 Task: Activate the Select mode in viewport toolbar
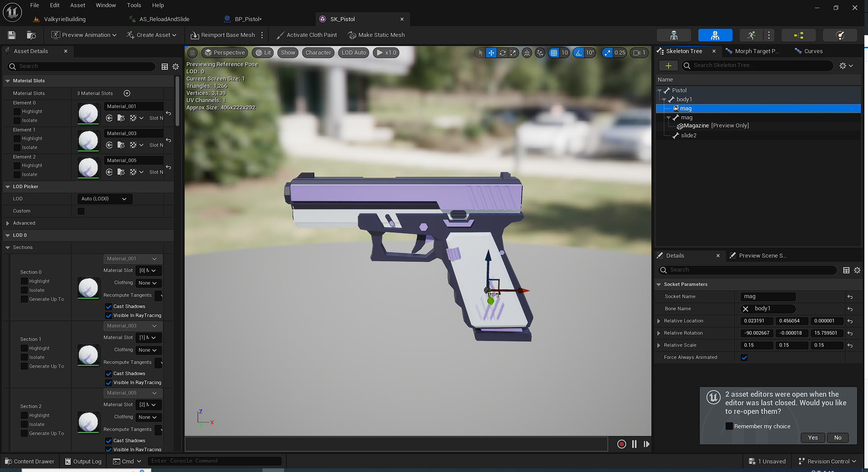point(480,53)
